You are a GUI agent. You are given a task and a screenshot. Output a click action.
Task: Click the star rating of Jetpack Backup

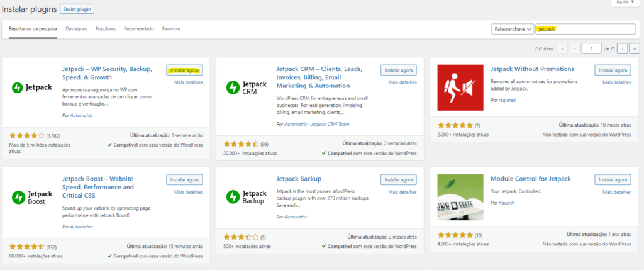click(x=241, y=237)
